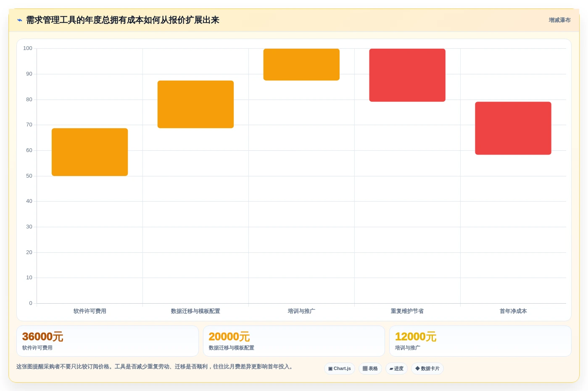Click the 表格 tag chip
This screenshot has height=391, width=588.
tap(370, 369)
